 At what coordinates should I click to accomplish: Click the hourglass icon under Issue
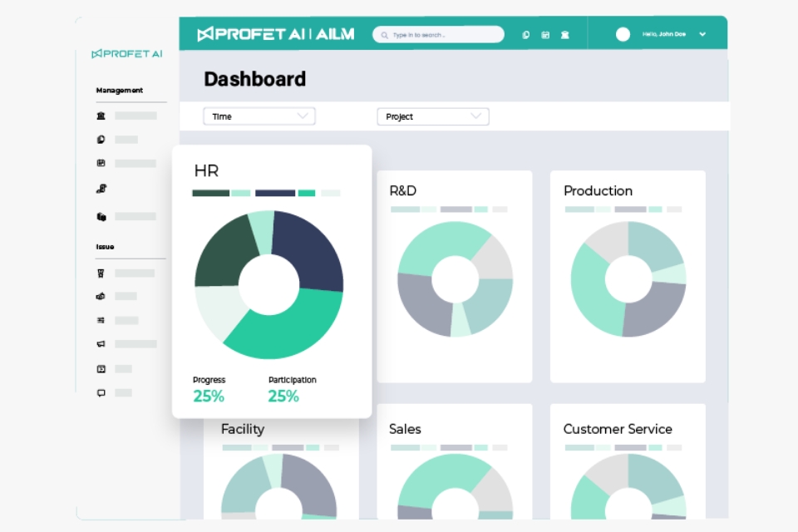(x=101, y=273)
